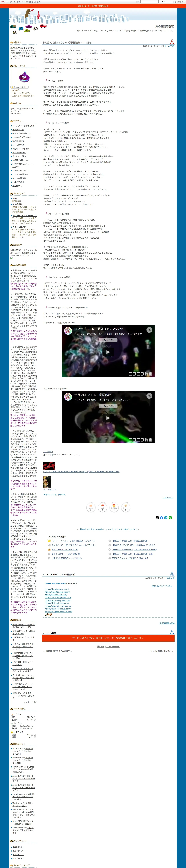Click the サガクロニクル book cover image
Screen dimensions: 186x868
coord(47,482)
